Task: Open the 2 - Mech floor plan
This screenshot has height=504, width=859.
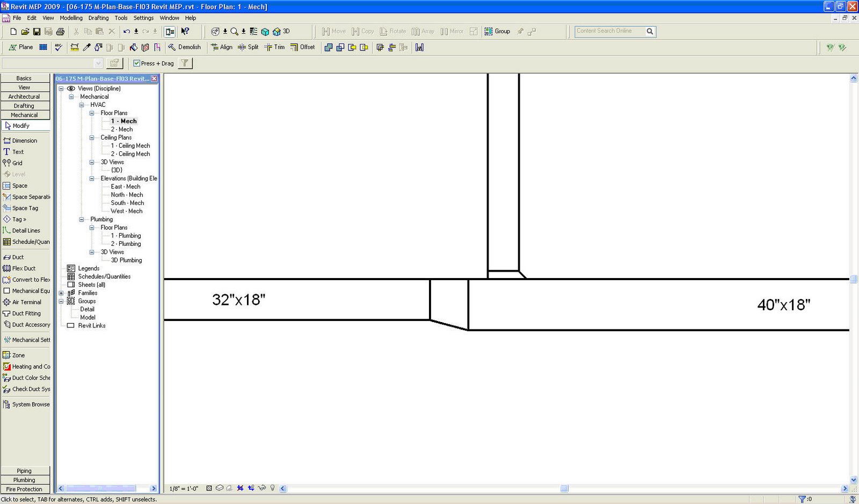Action: click(122, 129)
